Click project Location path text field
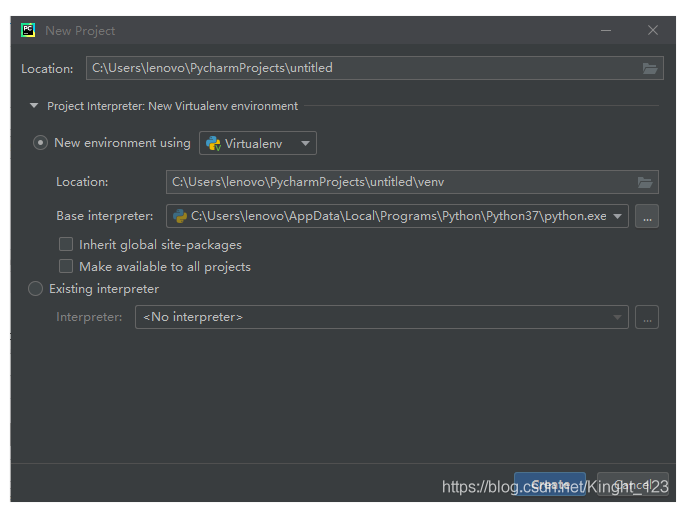The height and width of the screenshot is (506, 679). click(x=375, y=68)
